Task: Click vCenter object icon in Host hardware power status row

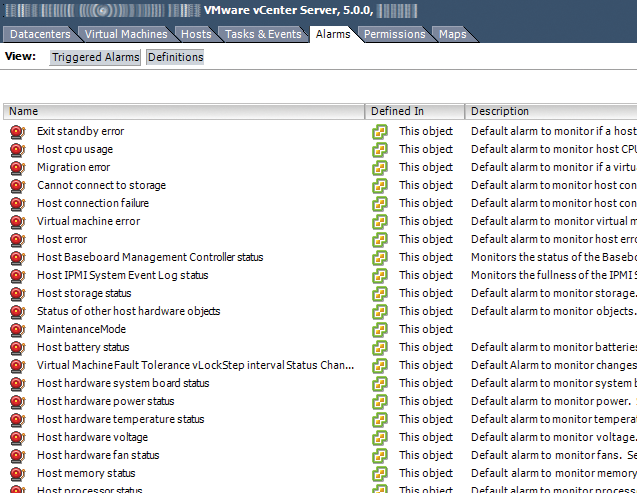Action: (x=380, y=402)
